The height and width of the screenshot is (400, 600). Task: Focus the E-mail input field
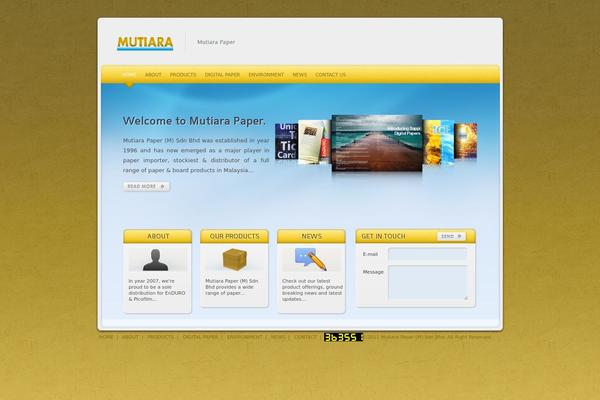(427, 254)
